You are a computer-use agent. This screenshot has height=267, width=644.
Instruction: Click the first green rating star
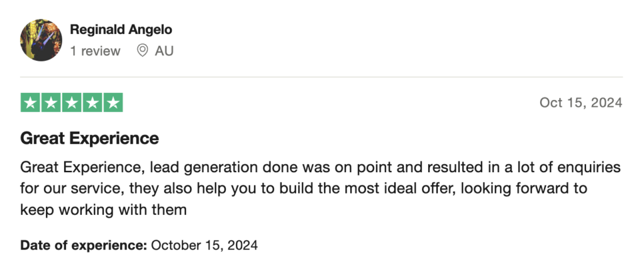(x=31, y=102)
